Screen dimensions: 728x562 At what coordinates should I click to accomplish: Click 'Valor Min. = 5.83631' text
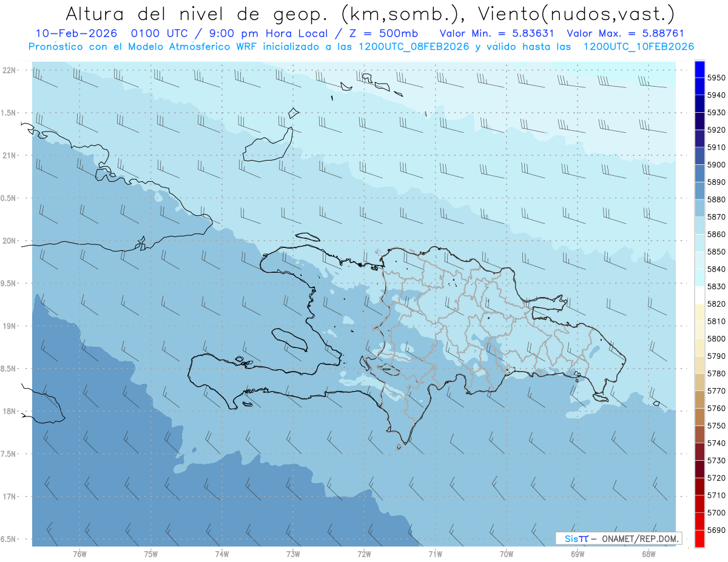pos(496,34)
